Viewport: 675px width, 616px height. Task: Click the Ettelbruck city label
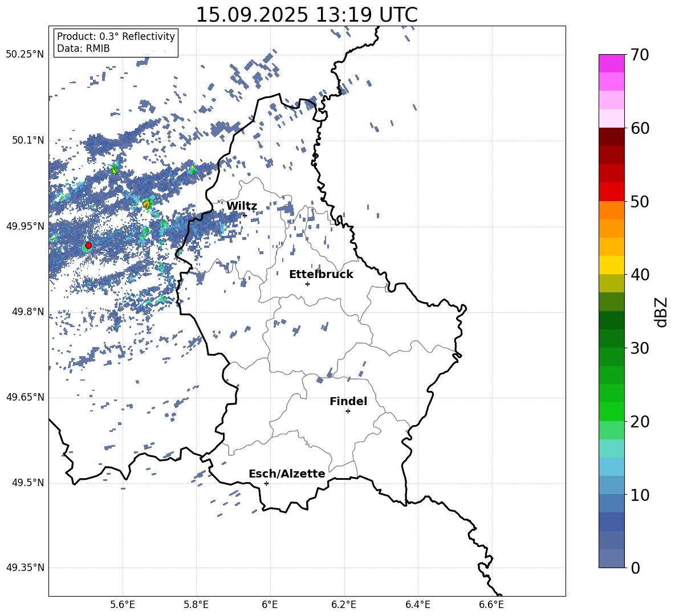pos(321,275)
